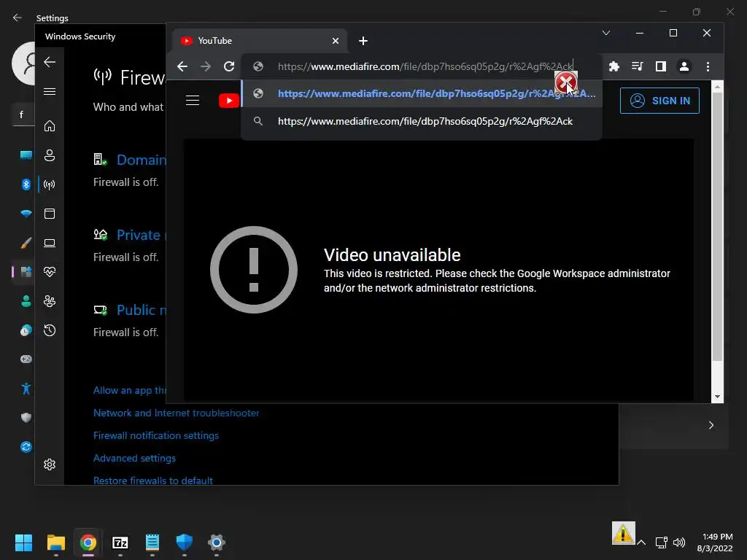Open Windows Security hamburger menu
747x560 pixels.
coord(50,91)
